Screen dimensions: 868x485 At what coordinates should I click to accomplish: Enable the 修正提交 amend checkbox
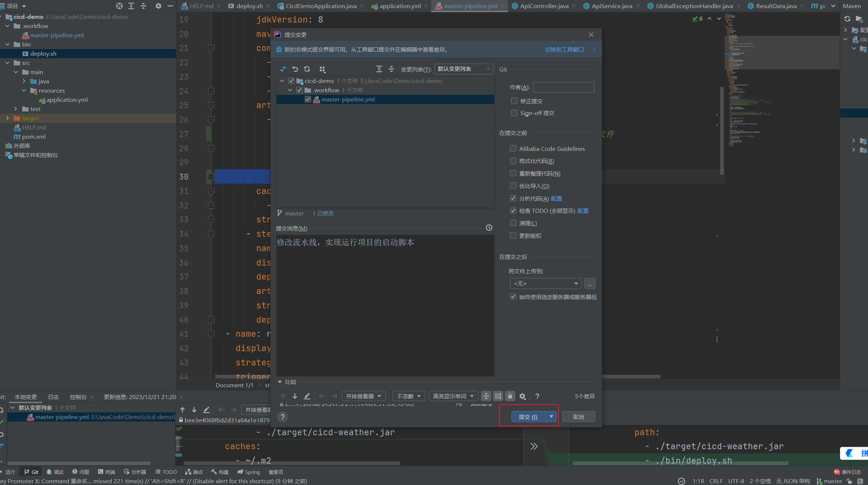click(x=514, y=101)
